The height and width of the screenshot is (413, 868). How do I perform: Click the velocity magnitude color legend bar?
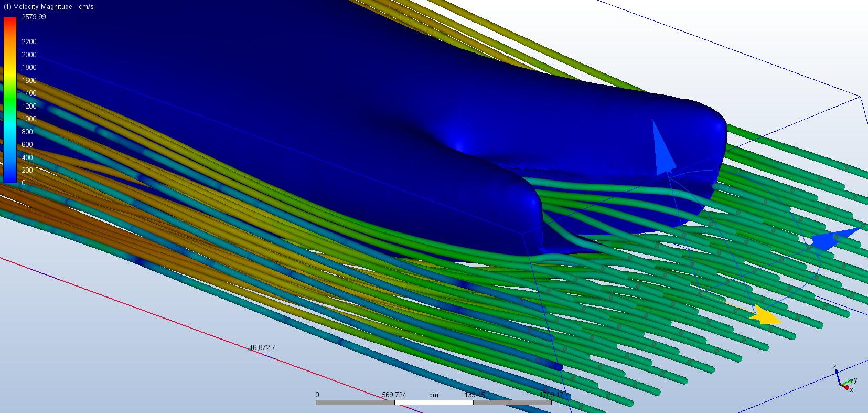(10, 100)
